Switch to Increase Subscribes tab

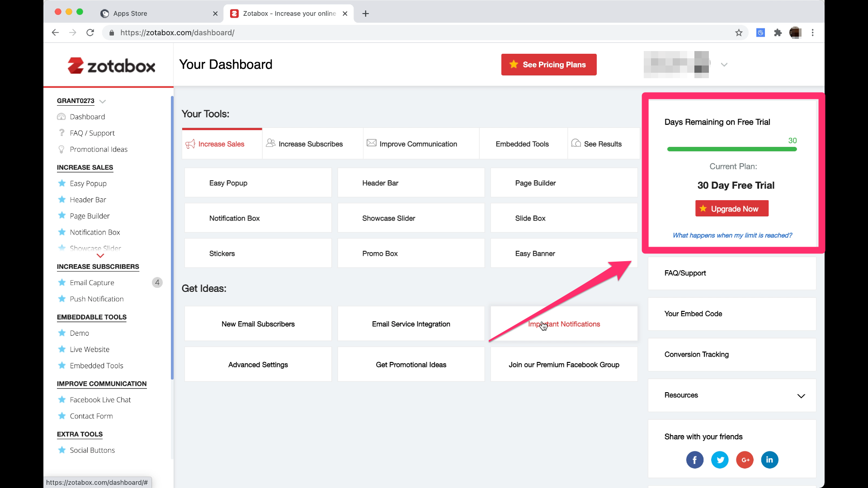click(x=312, y=144)
